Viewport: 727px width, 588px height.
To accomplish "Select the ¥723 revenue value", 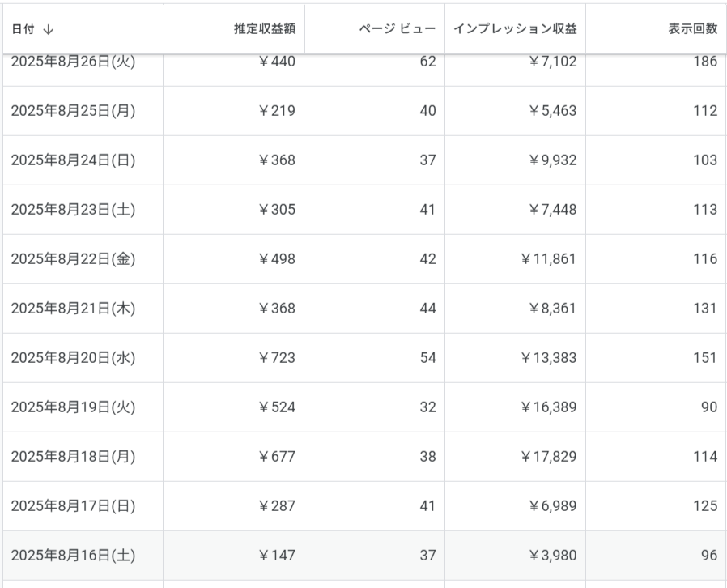I will click(276, 358).
